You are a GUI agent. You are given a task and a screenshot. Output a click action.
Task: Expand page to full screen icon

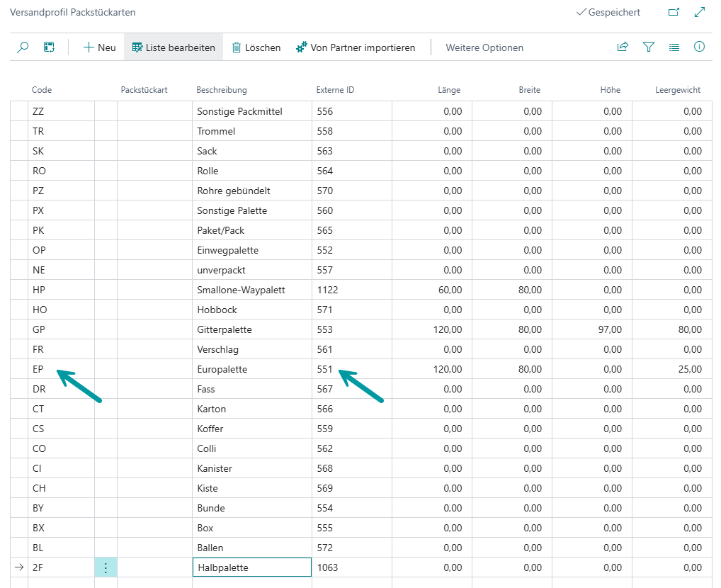click(x=700, y=12)
